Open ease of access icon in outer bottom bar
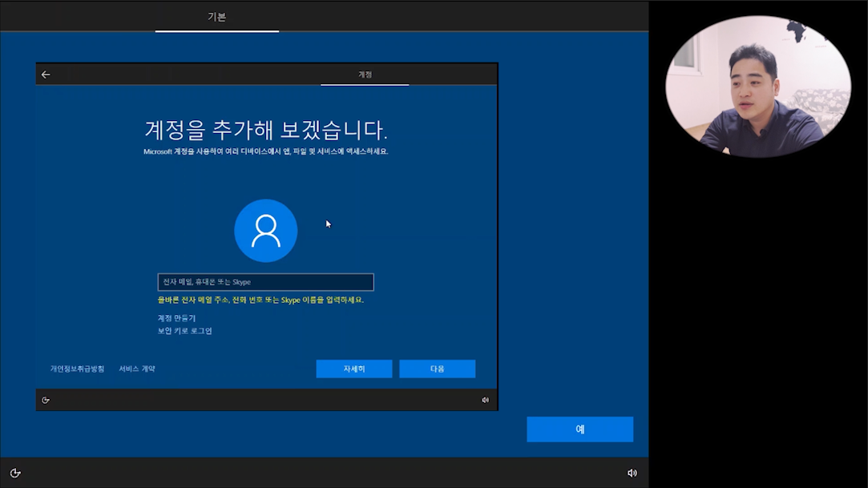868x488 pixels. 15,473
